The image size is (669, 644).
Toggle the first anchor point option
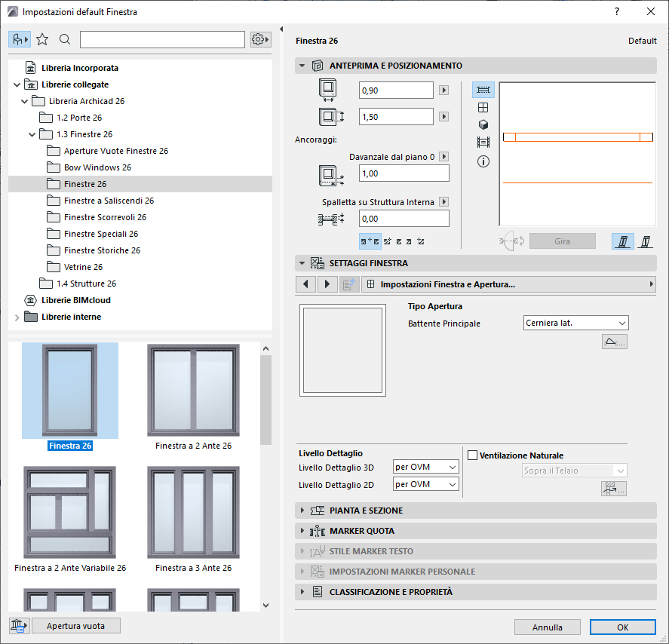[x=370, y=241]
